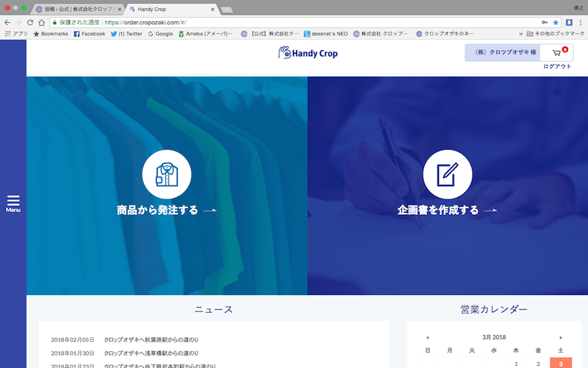The height and width of the screenshot is (368, 588).
Task: Expand the bookmarks overflow chevron
Action: pyautogui.click(x=521, y=34)
